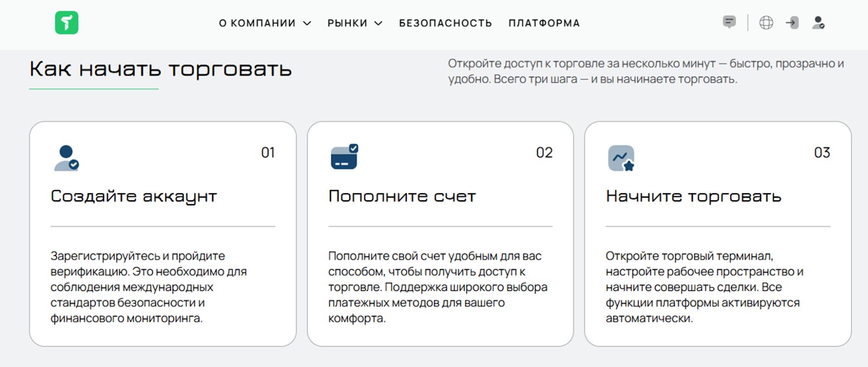Click the Создайте аккаунт card title
The width and height of the screenshot is (868, 367).
pyautogui.click(x=133, y=196)
